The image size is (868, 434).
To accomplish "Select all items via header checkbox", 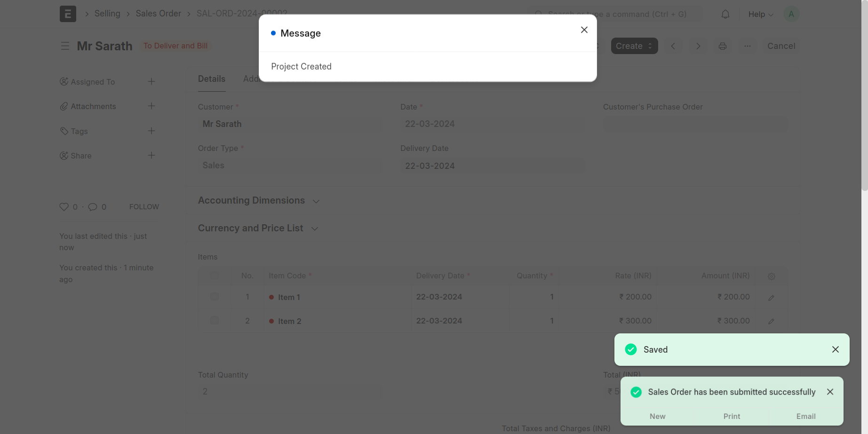I will pyautogui.click(x=215, y=276).
